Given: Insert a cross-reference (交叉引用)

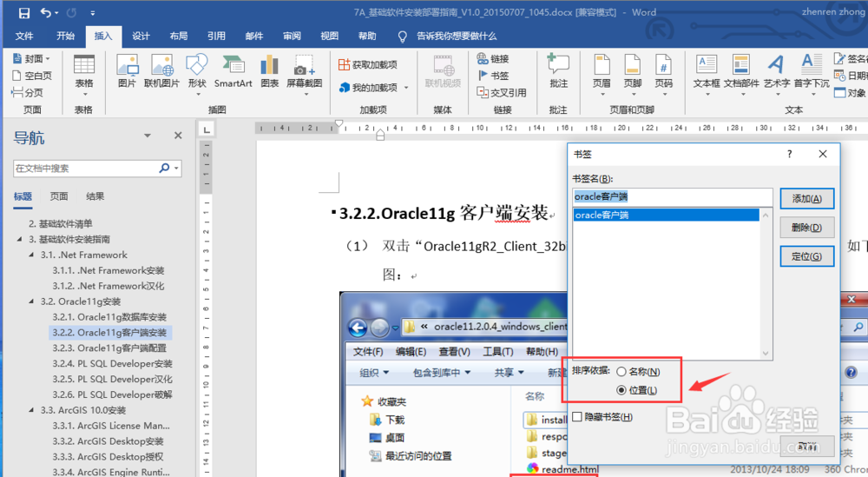Looking at the screenshot, I should point(502,92).
